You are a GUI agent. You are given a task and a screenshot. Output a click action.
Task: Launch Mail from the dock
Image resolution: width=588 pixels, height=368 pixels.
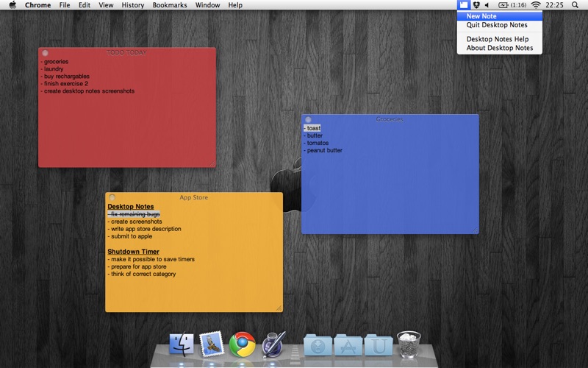pyautogui.click(x=212, y=344)
